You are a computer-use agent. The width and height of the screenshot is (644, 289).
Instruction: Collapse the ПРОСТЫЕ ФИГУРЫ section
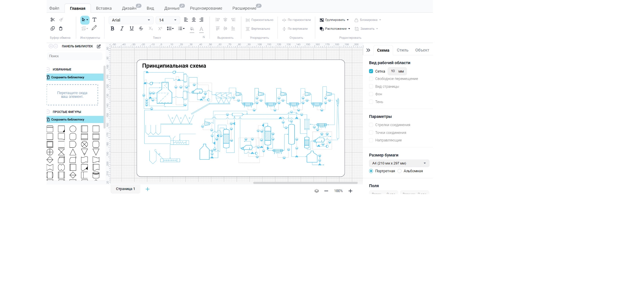click(x=48, y=112)
